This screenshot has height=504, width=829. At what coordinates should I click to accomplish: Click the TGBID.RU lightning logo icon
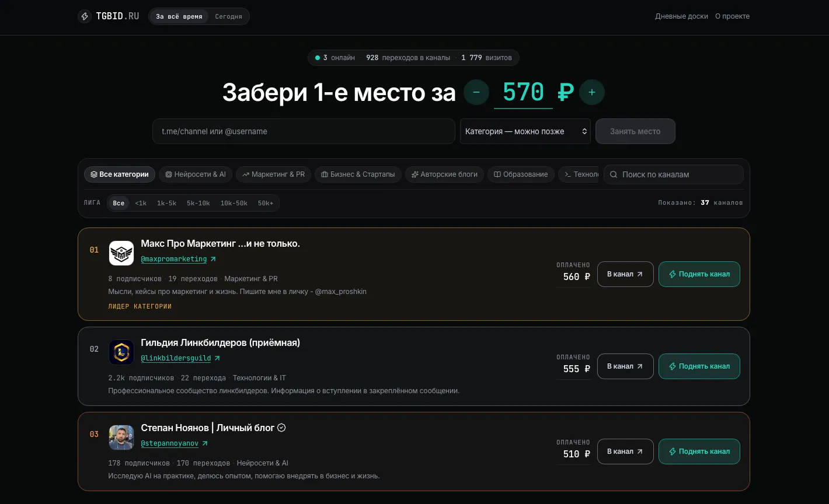coord(85,16)
